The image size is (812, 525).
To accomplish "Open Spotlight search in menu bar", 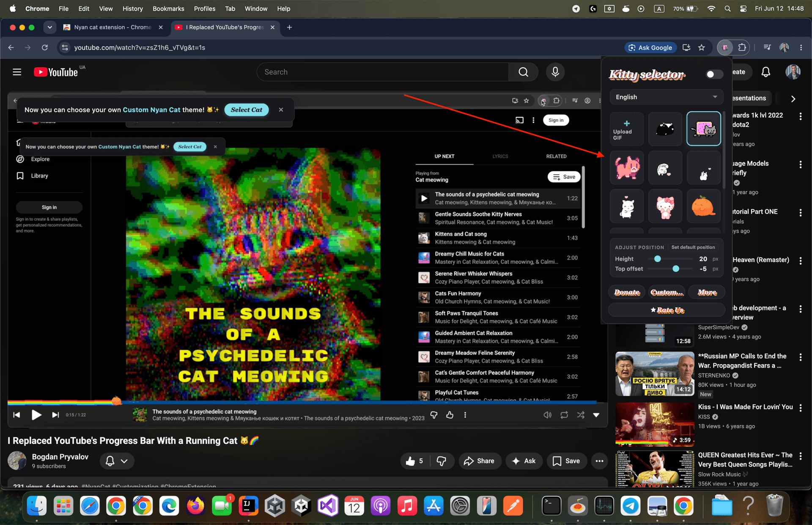I will pyautogui.click(x=727, y=8).
